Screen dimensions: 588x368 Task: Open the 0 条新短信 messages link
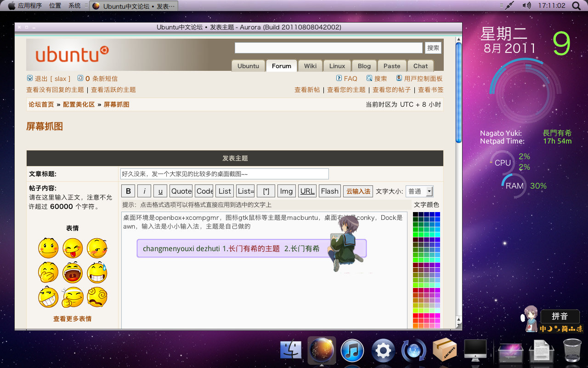102,79
